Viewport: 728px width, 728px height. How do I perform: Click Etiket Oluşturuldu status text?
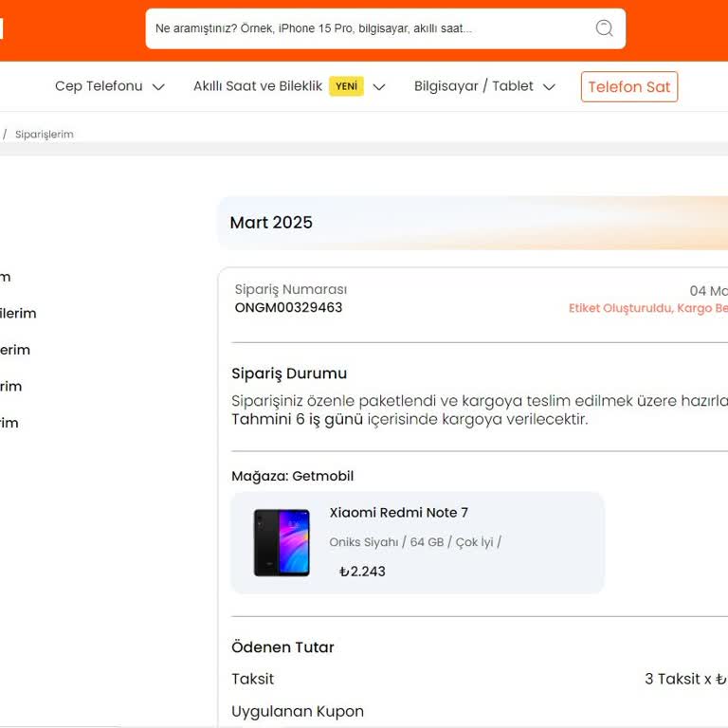(x=648, y=308)
